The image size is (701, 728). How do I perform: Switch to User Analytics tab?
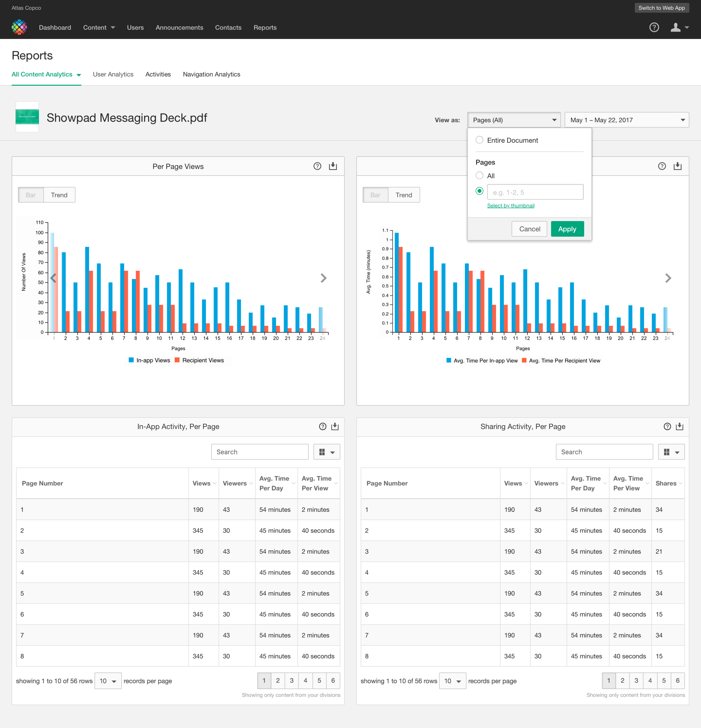point(113,74)
